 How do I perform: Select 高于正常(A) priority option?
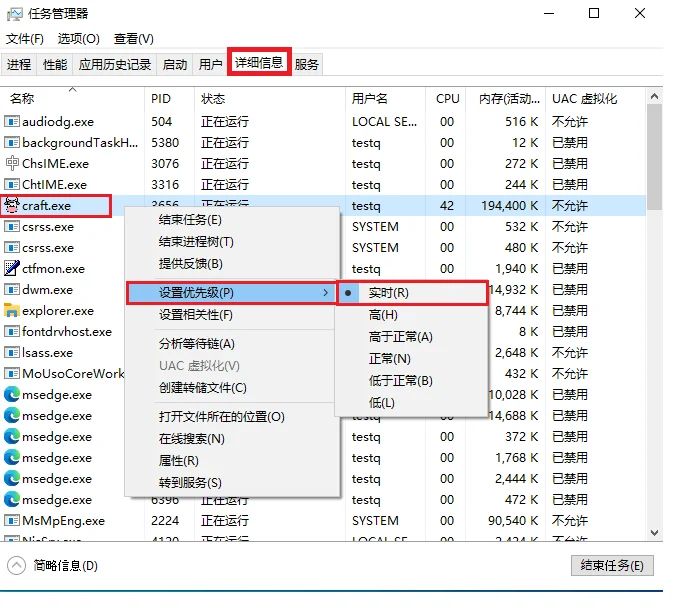[400, 337]
